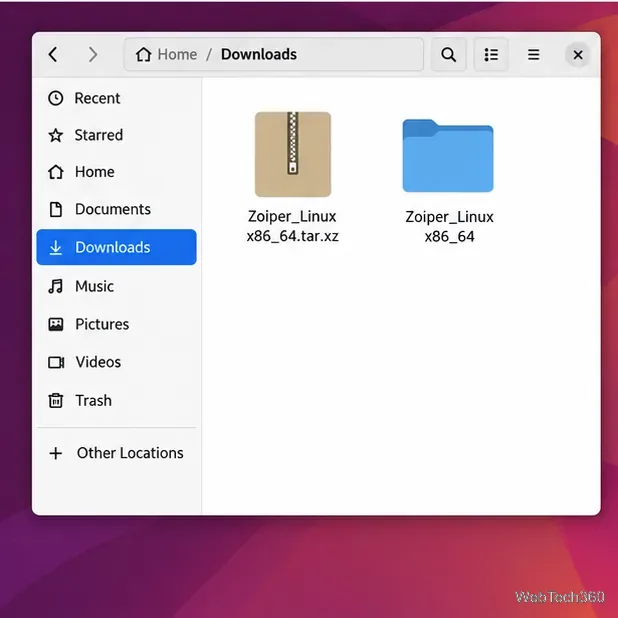Open Other Locations in the sidebar
Screen dimensions: 618x618
tap(117, 453)
